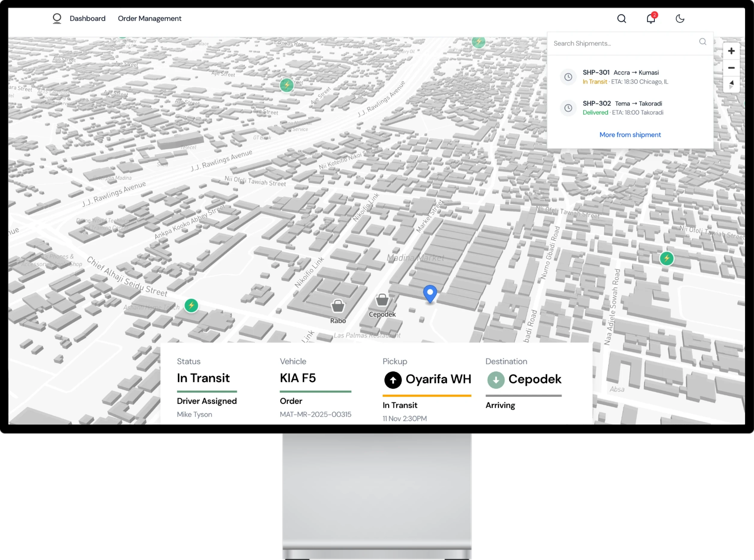Select the SHP-302 Tema to Takoradi shipment
Viewport: 754px width, 560px height.
(630, 108)
